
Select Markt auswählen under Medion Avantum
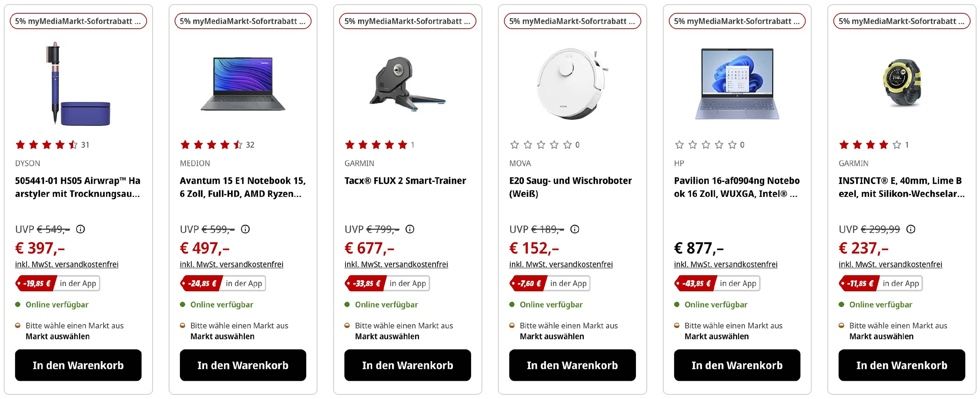[222, 336]
